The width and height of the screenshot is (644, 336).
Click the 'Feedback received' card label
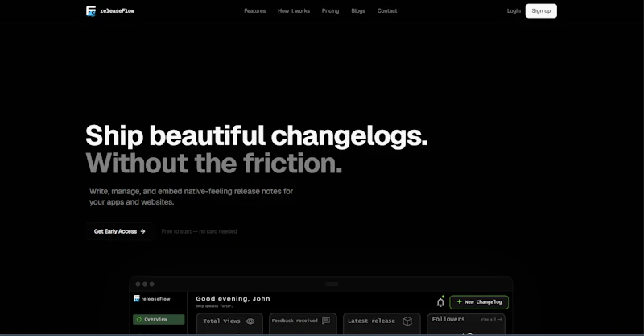[295, 321]
